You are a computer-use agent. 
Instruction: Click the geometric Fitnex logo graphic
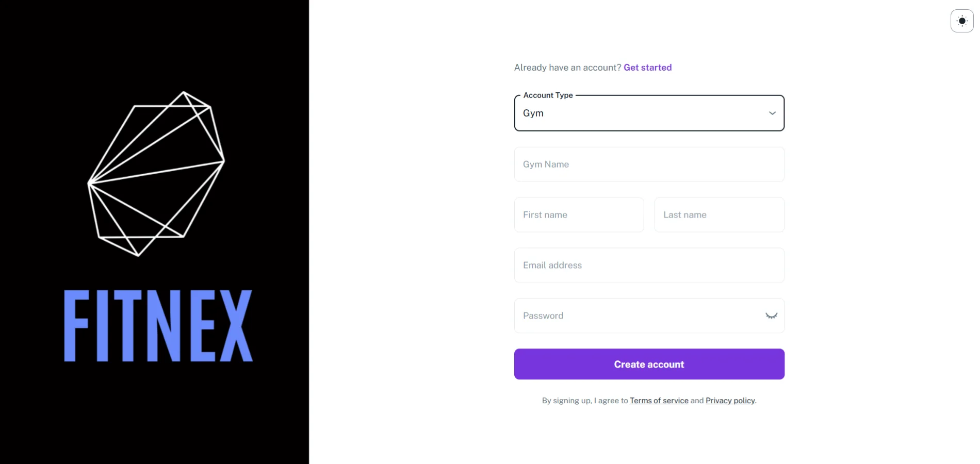coord(156,173)
